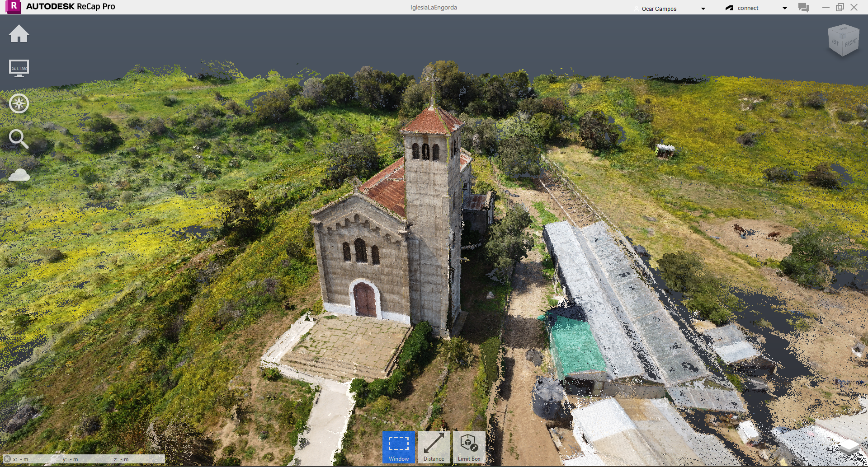Expand the Ocar Campos account dropdown
Image resolution: width=868 pixels, height=467 pixels.
click(x=703, y=9)
